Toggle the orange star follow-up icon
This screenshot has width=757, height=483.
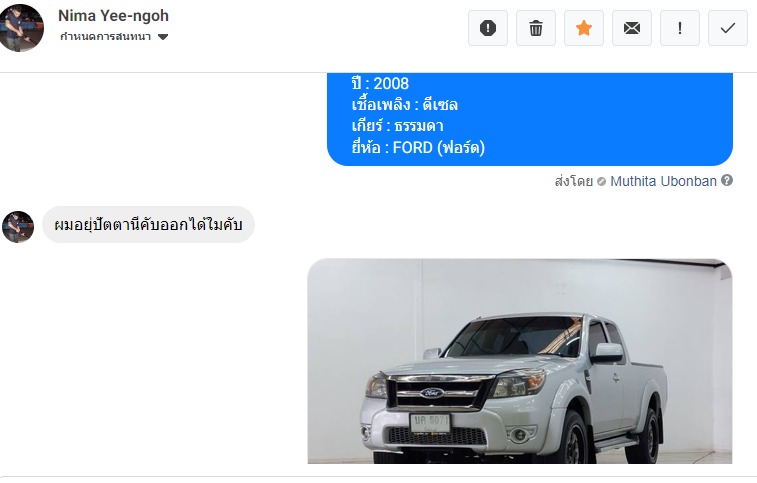click(584, 28)
